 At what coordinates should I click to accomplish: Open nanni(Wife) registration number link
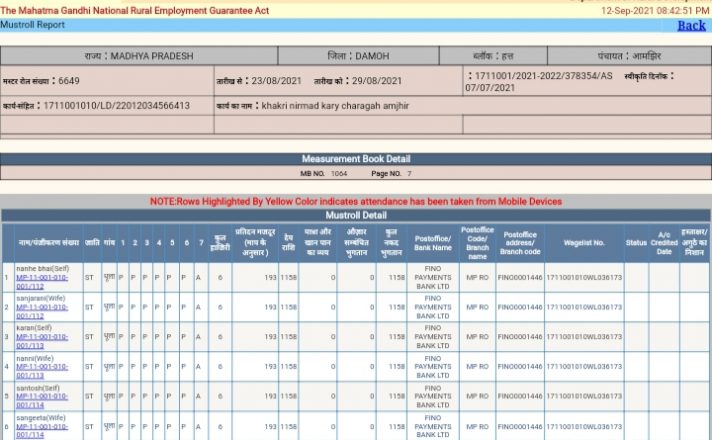point(42,371)
